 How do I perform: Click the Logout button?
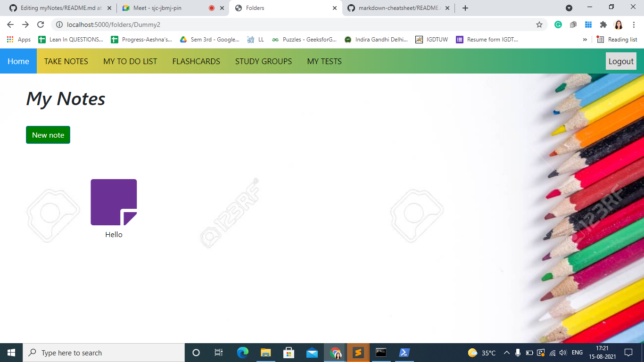[621, 61]
